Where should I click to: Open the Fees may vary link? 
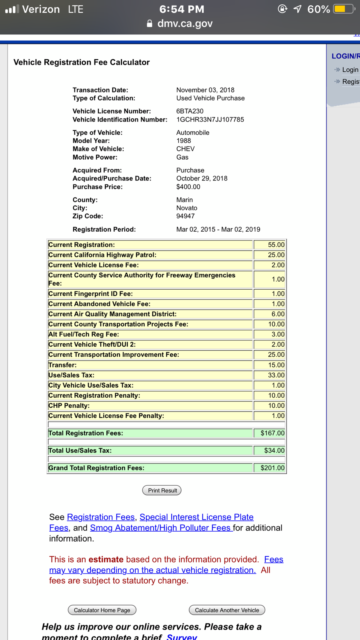tap(166, 564)
